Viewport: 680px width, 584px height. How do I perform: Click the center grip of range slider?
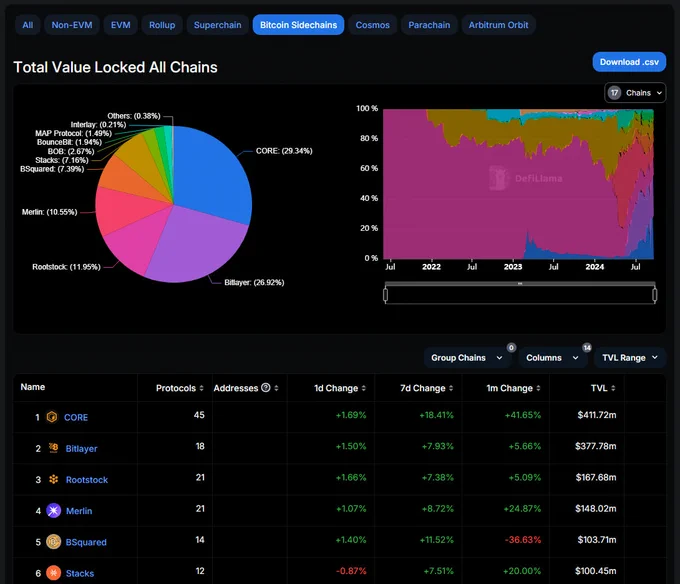520,284
